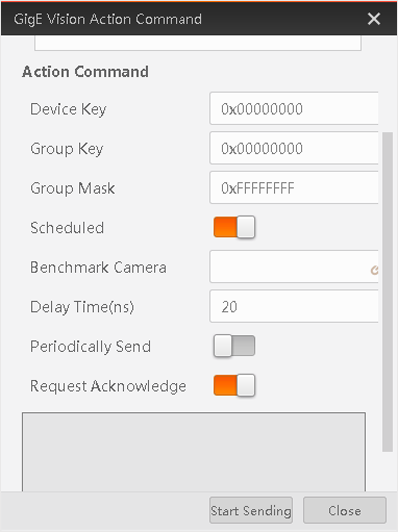Click refresh icon in Benchmark Camera field

[x=374, y=270]
